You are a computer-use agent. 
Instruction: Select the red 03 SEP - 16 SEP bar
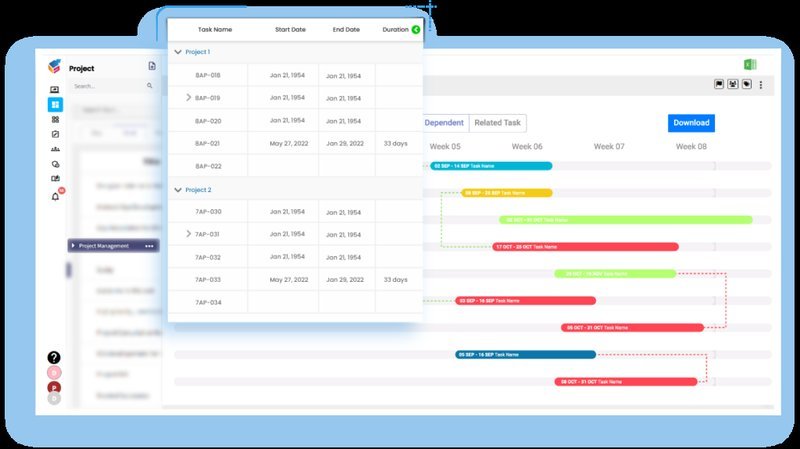coord(526,301)
